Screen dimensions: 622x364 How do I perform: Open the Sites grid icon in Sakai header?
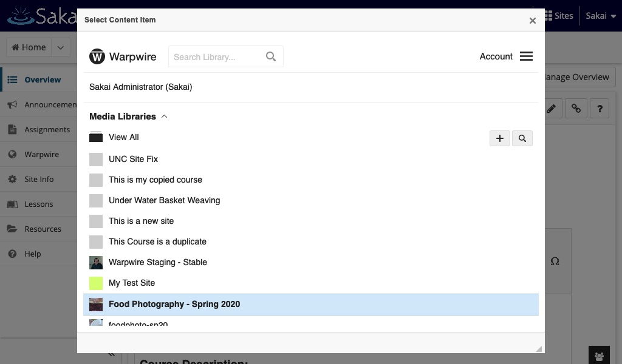point(549,15)
